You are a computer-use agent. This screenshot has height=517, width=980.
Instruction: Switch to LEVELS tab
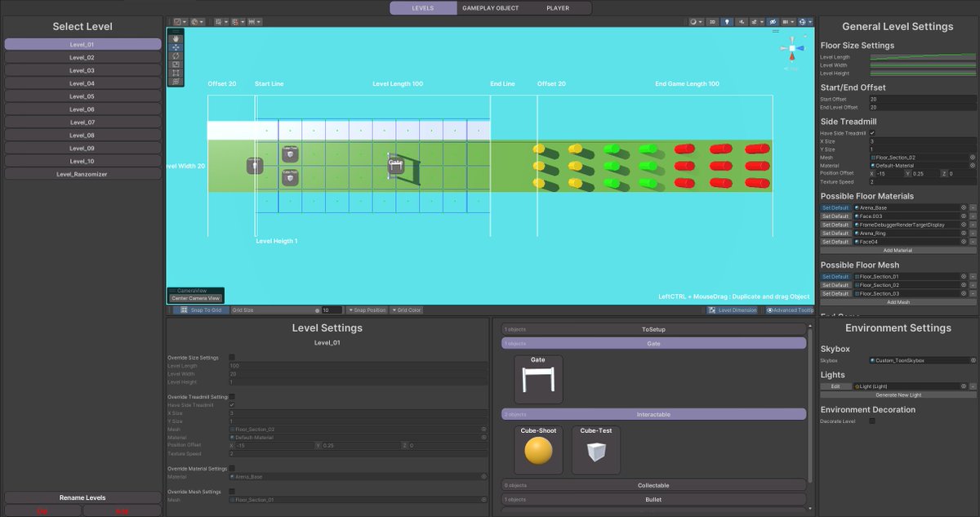pyautogui.click(x=423, y=8)
